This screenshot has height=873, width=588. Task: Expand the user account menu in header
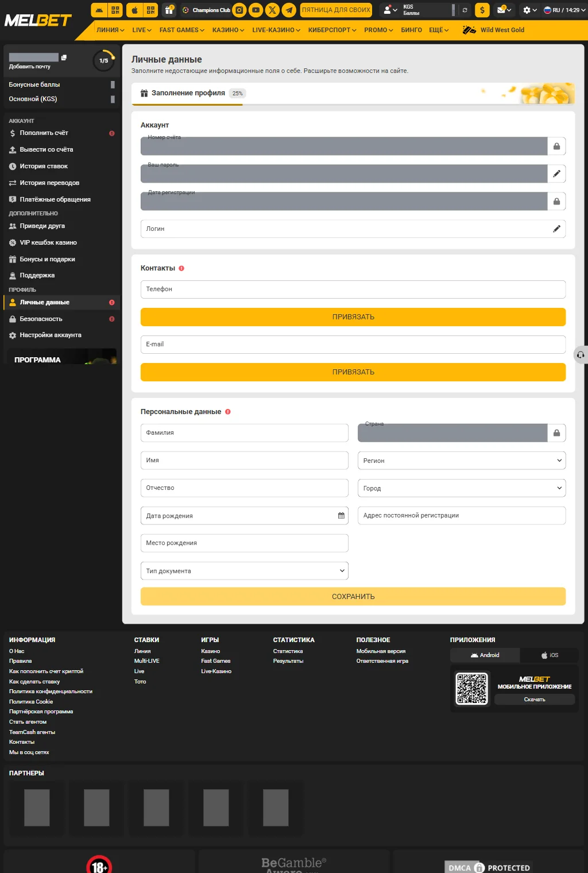click(x=390, y=10)
